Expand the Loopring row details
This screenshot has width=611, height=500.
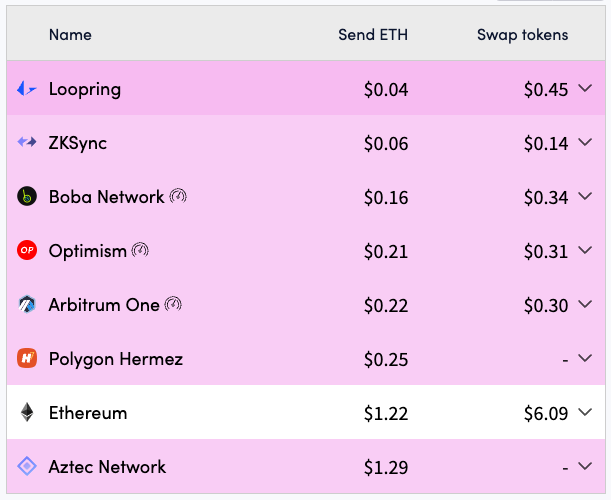click(x=586, y=89)
